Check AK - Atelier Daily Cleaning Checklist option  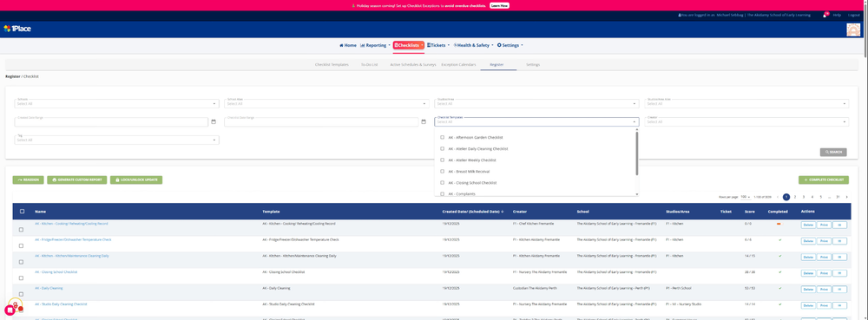coord(443,148)
